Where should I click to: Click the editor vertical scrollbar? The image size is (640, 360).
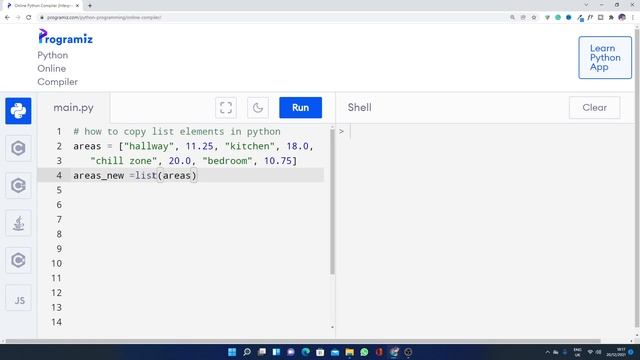332,202
